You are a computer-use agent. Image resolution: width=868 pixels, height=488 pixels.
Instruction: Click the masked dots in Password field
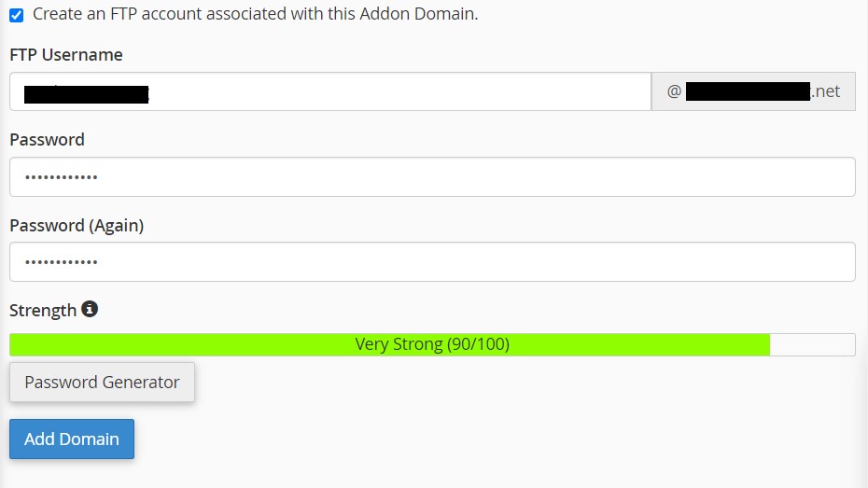pos(62,177)
